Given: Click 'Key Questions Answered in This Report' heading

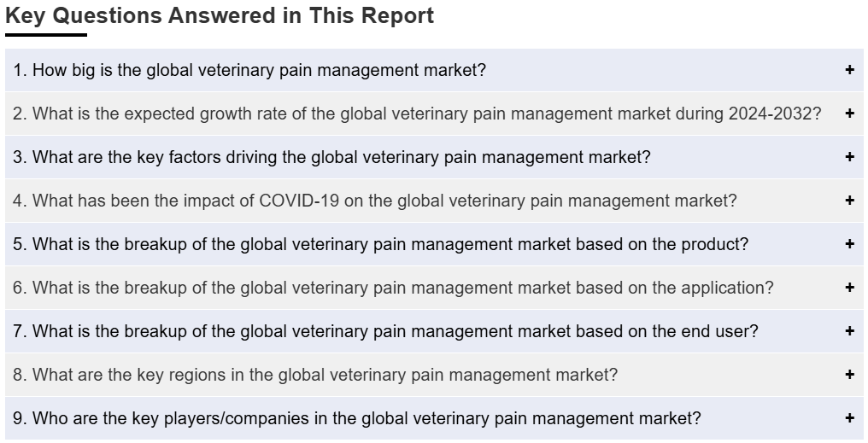Looking at the screenshot, I should click(x=220, y=15).
